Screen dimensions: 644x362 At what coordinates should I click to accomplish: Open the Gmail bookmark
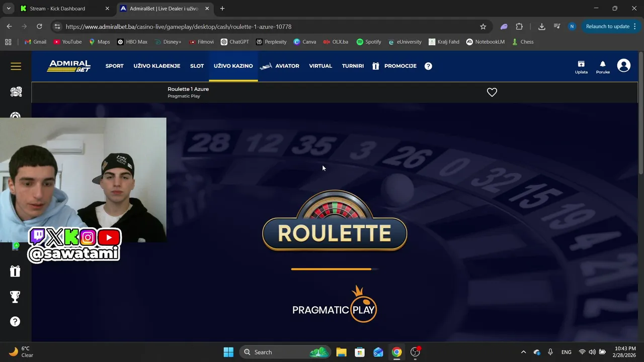click(35, 42)
